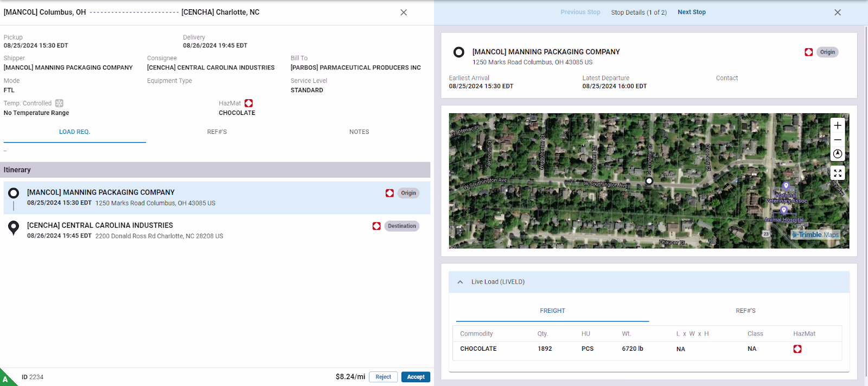Image resolution: width=868 pixels, height=386 pixels.
Task: Accept the load offer
Action: click(416, 377)
